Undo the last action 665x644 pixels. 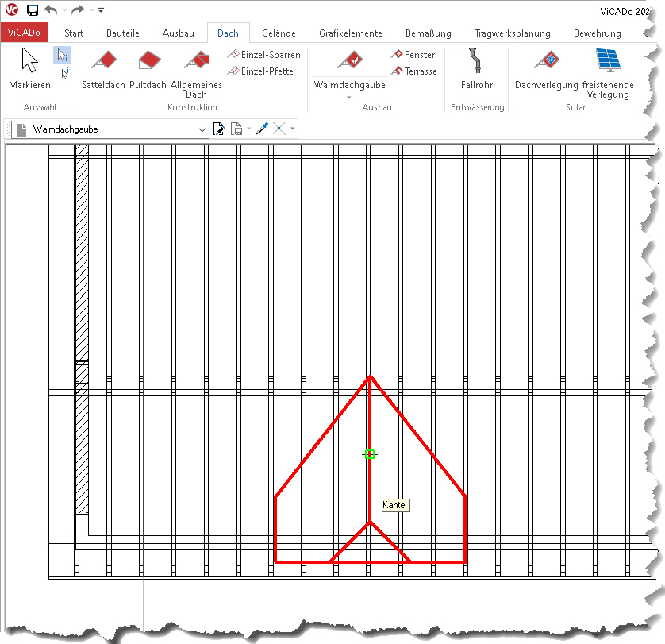[x=52, y=10]
